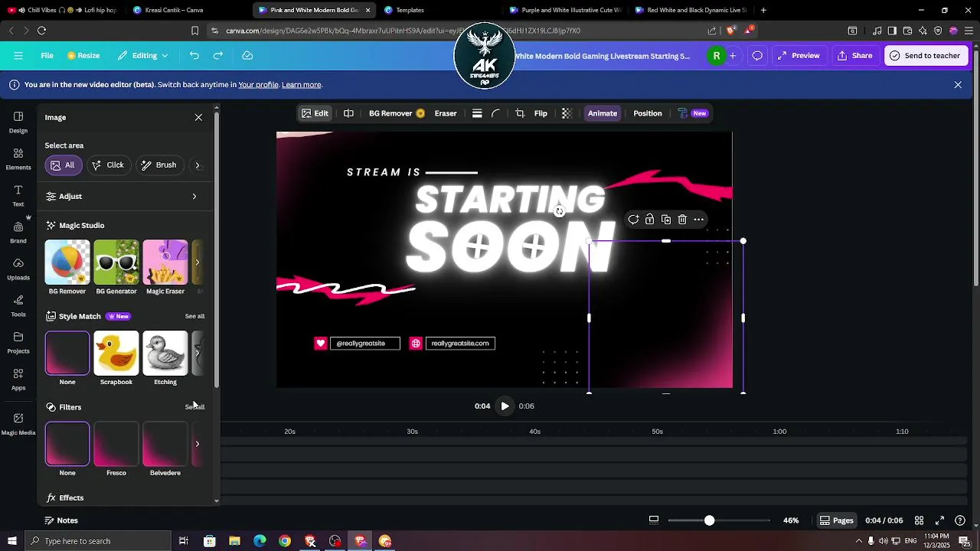Click the lock icon above selection
The image size is (980, 551).
point(649,220)
